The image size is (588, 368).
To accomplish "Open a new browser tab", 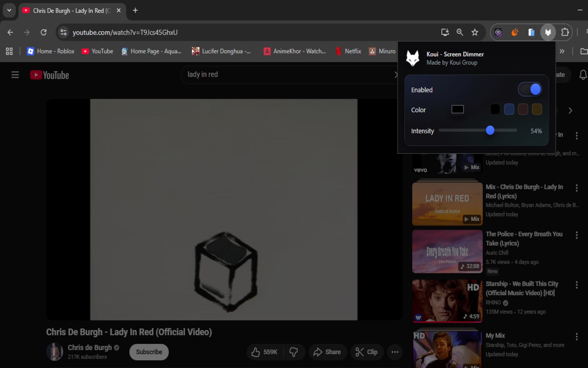I will click(x=135, y=11).
